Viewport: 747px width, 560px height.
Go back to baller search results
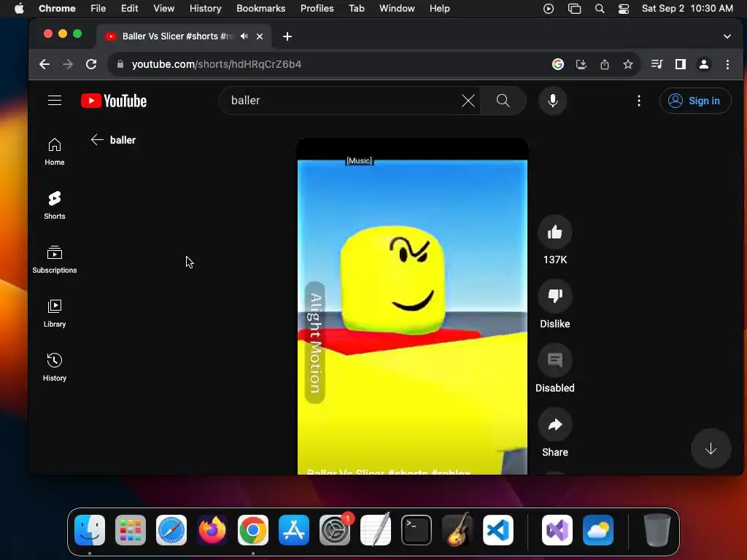(97, 139)
